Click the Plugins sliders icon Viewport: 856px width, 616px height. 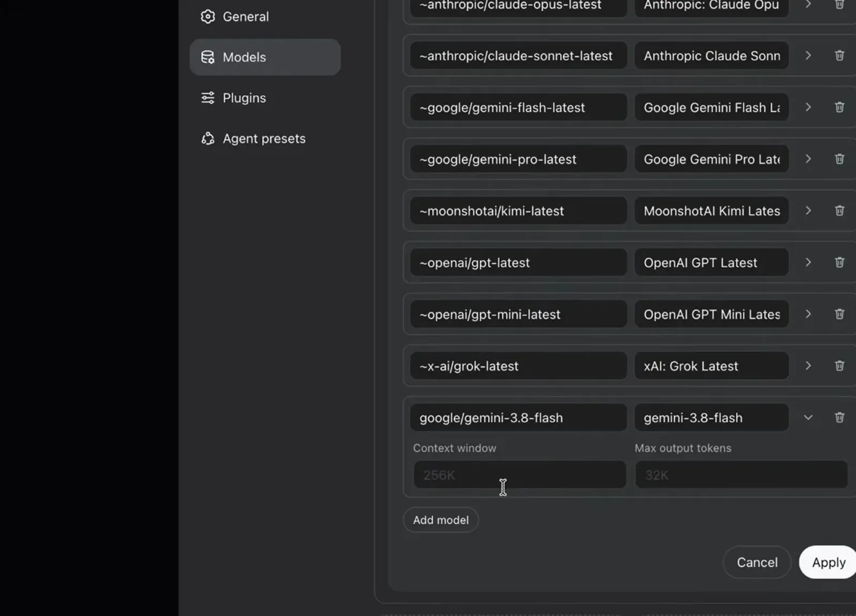tap(208, 98)
